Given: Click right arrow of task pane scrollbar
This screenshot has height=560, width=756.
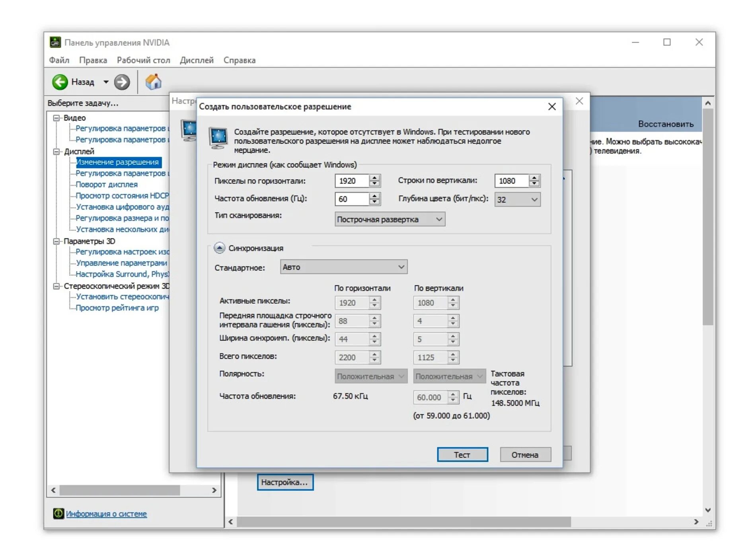Looking at the screenshot, I should [214, 490].
